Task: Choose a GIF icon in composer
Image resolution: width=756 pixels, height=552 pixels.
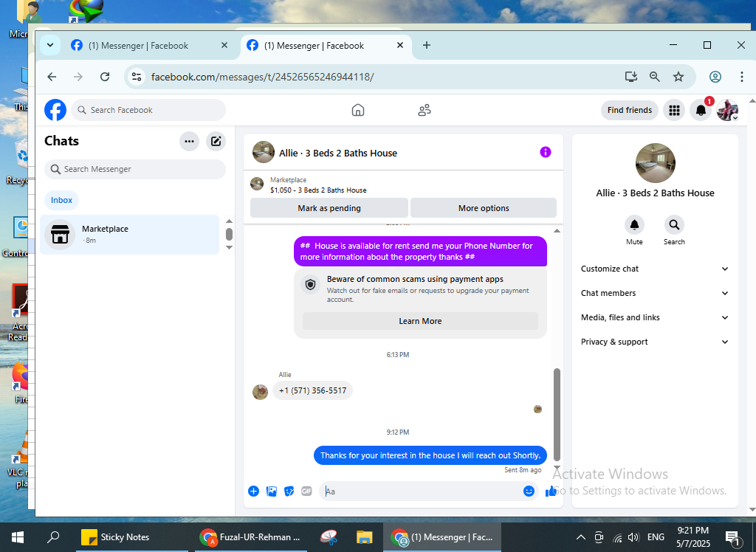Action: [x=306, y=491]
